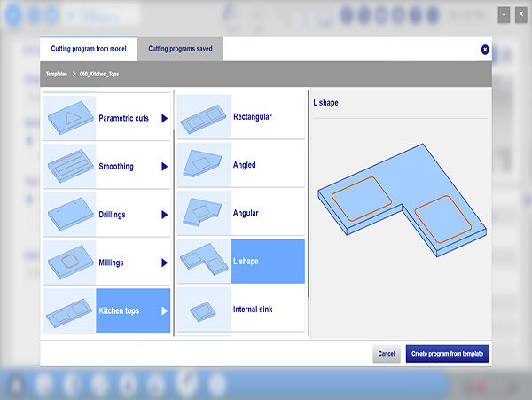Expand the Drillings category arrow
The height and width of the screenshot is (400, 532).
point(164,215)
